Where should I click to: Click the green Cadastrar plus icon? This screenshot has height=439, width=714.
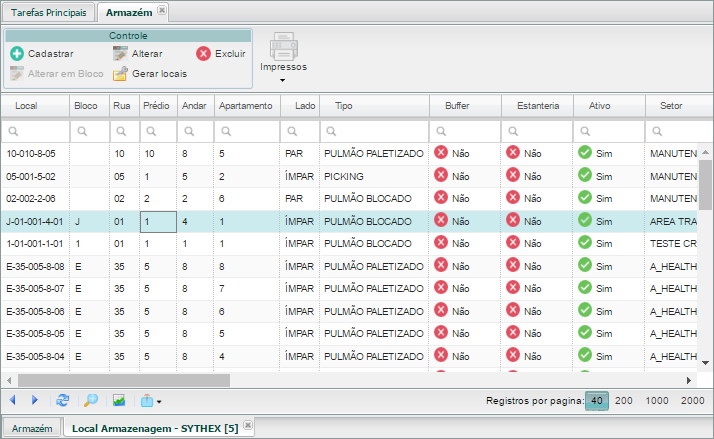(17, 54)
